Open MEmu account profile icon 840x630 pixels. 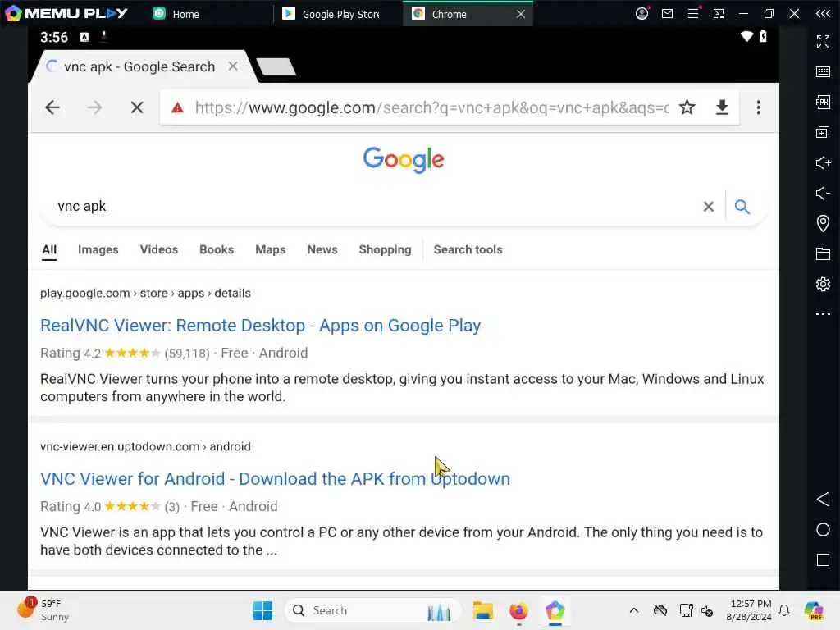(641, 13)
